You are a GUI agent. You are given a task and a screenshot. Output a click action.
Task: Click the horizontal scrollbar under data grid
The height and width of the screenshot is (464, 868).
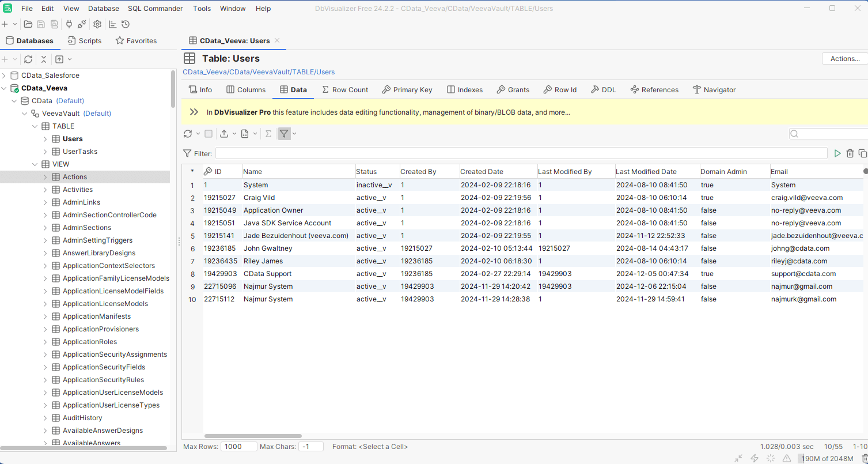point(253,436)
